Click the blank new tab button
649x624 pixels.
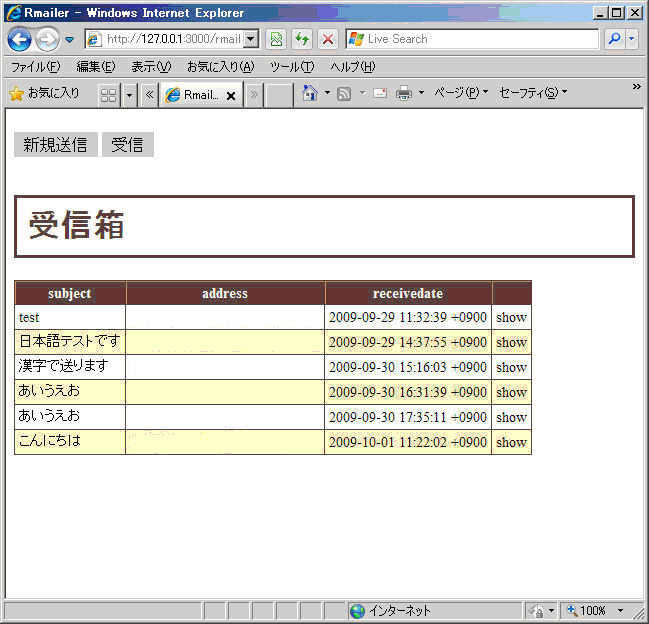tap(279, 95)
